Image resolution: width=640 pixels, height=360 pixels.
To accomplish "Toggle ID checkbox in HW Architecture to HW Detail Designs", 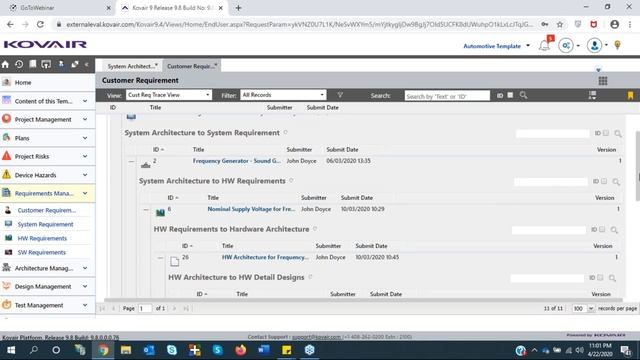I will click(600, 278).
